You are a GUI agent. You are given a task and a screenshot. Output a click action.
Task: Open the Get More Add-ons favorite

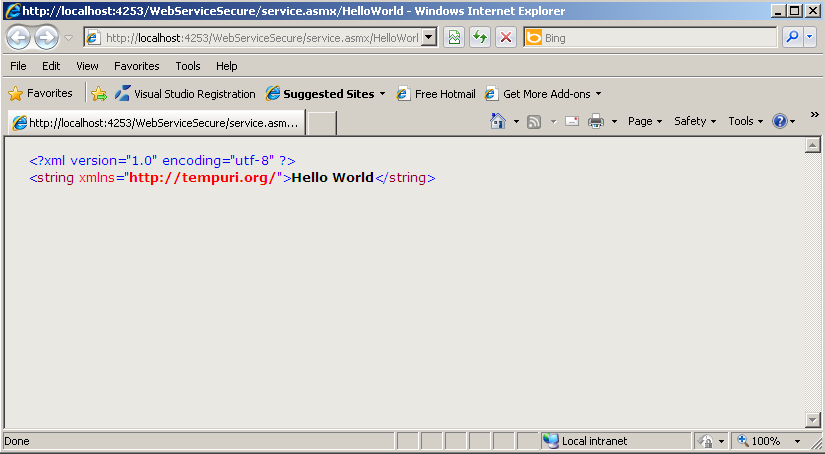coord(538,94)
